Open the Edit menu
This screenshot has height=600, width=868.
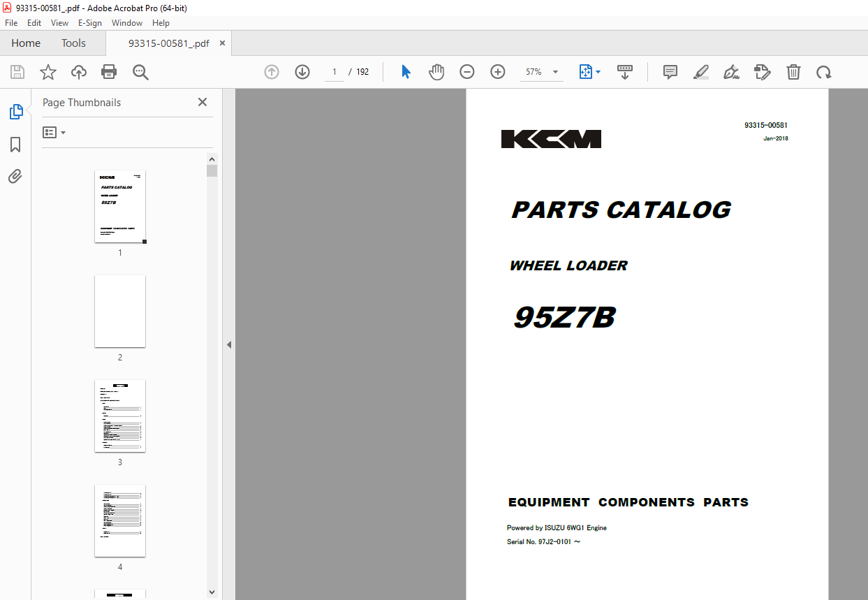34,22
